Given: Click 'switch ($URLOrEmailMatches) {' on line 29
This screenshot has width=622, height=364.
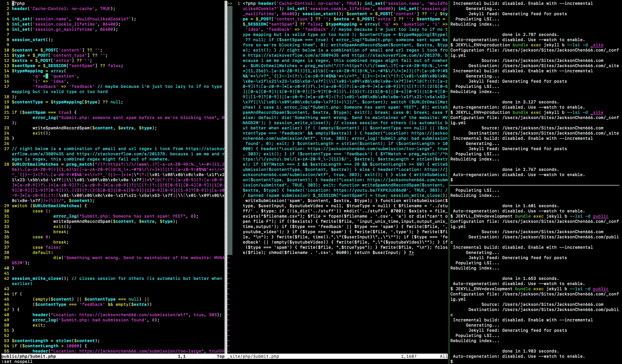Looking at the screenshot, I should point(49,206).
